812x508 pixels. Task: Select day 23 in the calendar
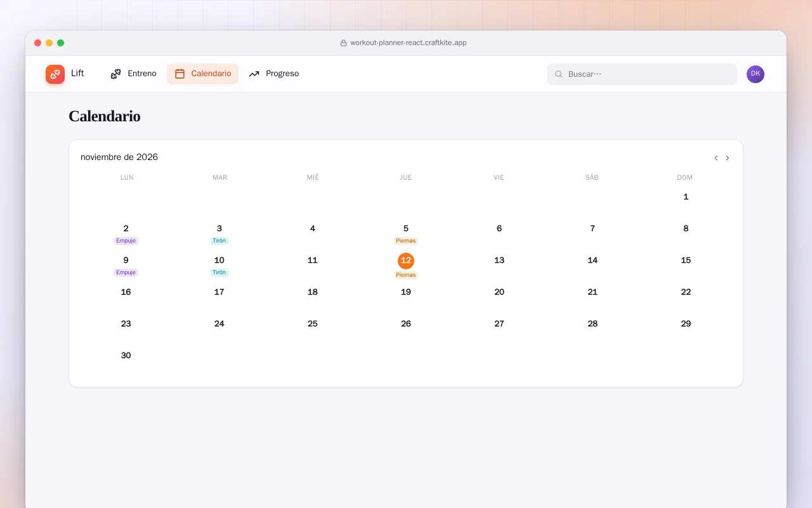coord(126,324)
